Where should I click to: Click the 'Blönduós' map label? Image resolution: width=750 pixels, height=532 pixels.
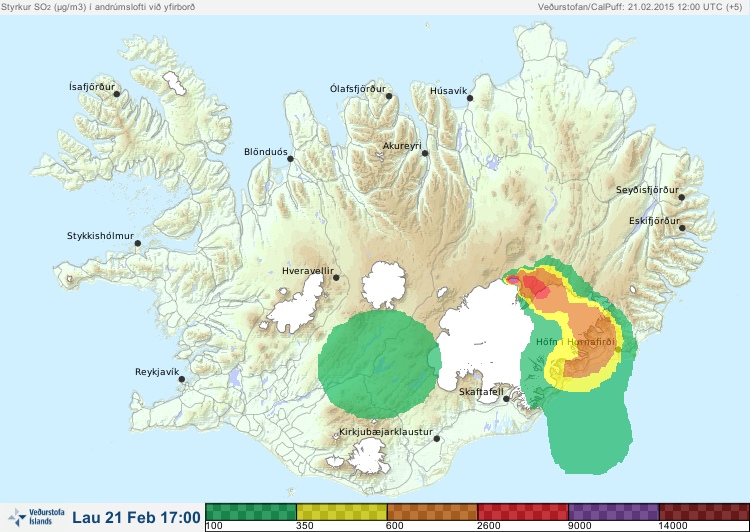click(265, 152)
